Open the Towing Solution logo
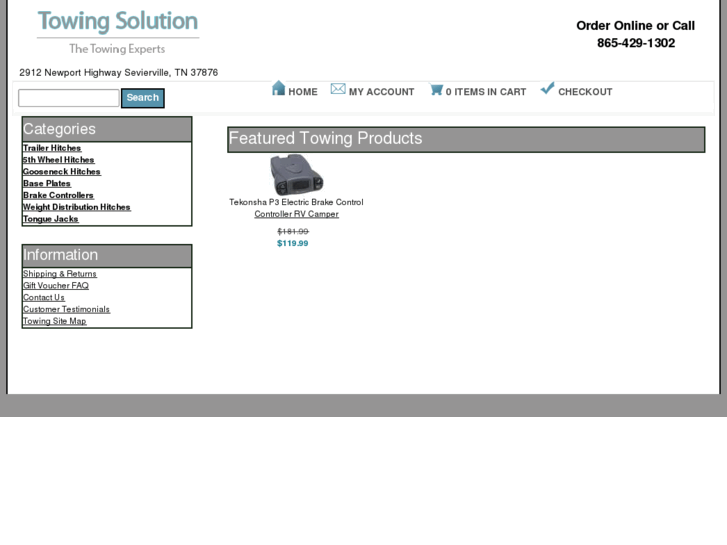Screen dimensions: 727x545 [x=118, y=32]
